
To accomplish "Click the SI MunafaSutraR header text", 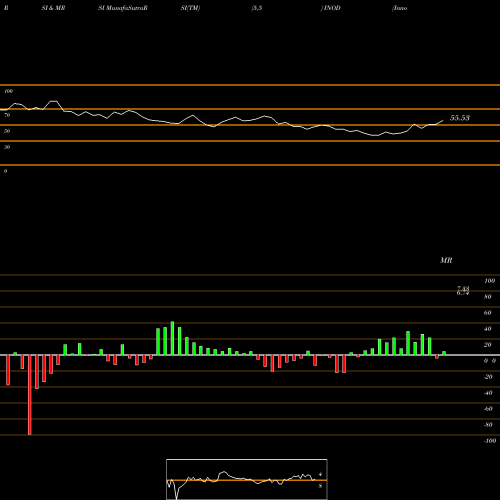I will tap(123, 8).
